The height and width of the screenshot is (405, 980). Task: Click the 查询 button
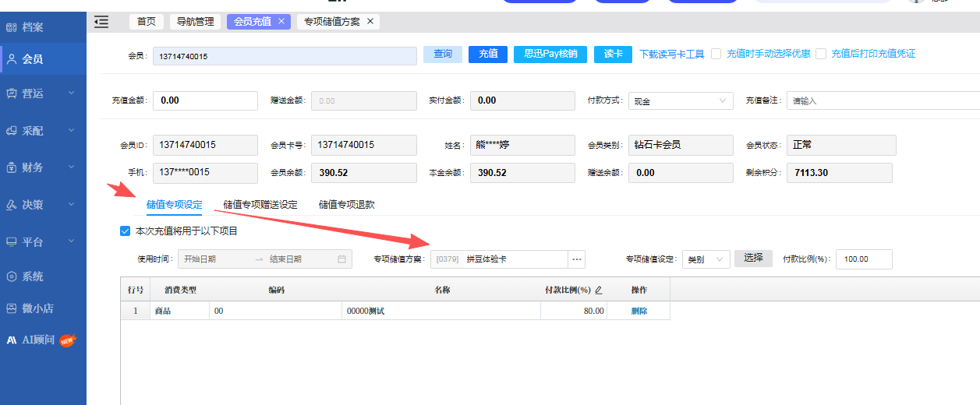click(443, 54)
